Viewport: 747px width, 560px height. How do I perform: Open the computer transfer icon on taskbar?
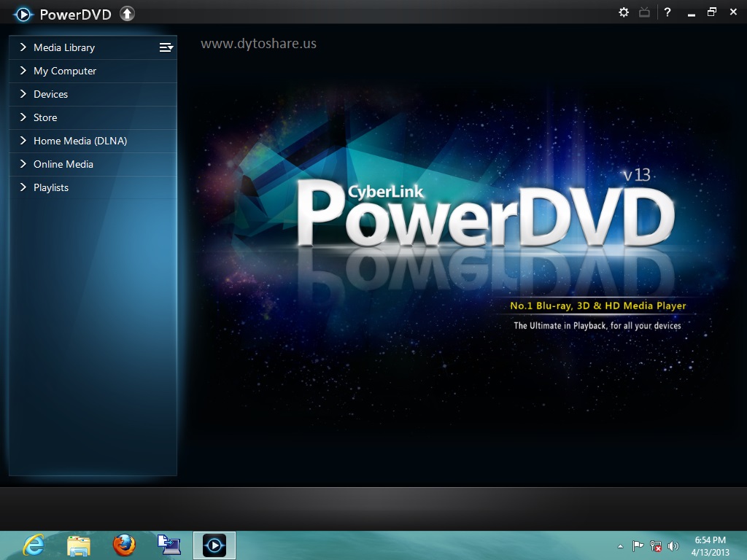click(169, 544)
